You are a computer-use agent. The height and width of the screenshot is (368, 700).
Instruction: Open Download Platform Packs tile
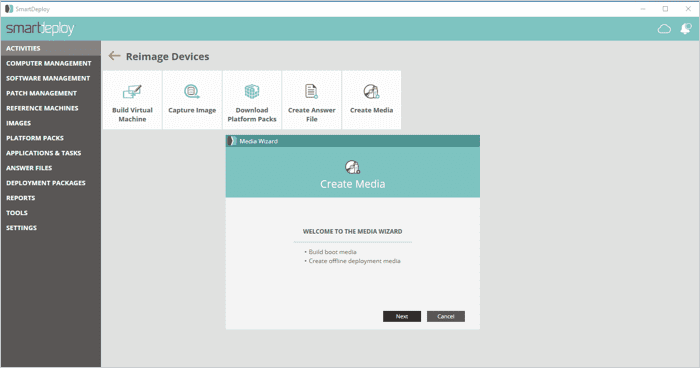[x=252, y=100]
